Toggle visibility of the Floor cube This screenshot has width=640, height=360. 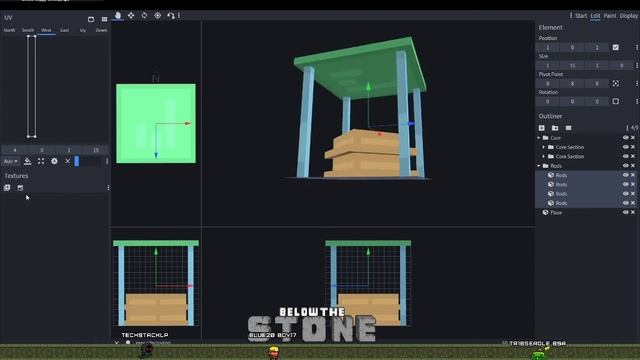(x=625, y=212)
